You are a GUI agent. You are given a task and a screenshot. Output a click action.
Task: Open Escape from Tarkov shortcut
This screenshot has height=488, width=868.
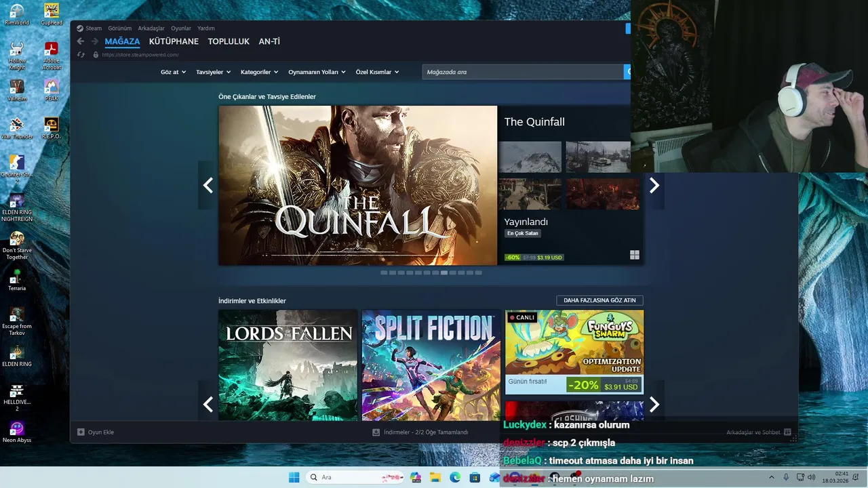coord(17,321)
